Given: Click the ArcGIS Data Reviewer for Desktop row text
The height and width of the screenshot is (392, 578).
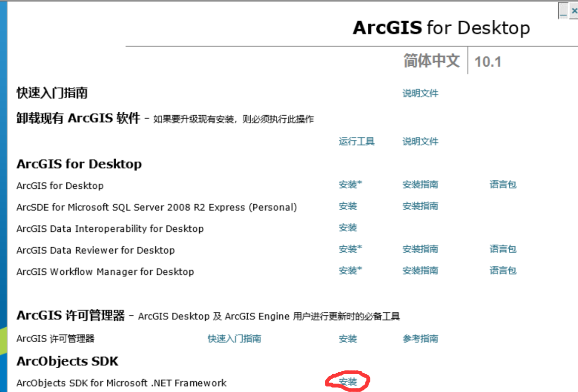Looking at the screenshot, I should [95, 251].
